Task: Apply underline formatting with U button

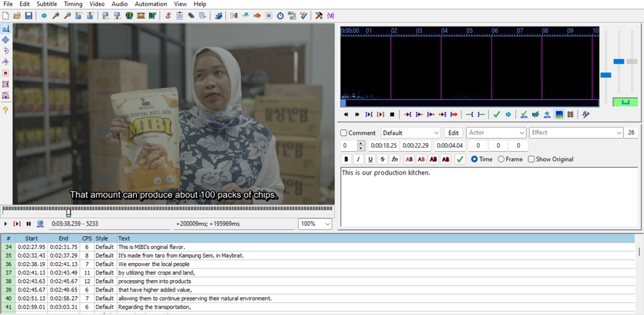Action: [x=370, y=159]
